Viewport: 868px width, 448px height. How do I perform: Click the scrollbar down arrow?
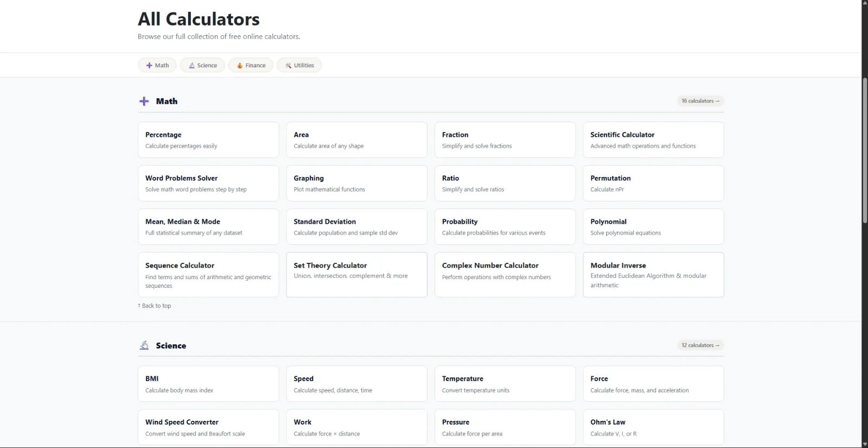(x=865, y=444)
